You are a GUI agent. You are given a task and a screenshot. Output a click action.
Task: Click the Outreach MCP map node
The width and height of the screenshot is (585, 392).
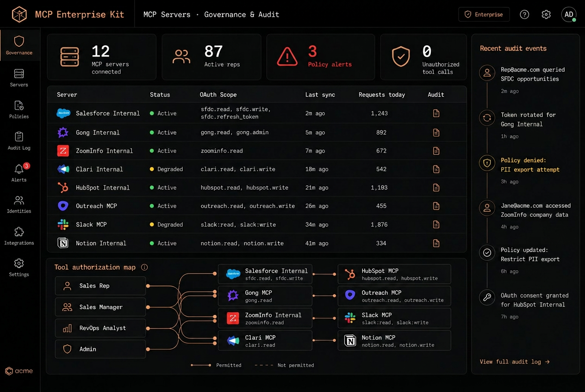pyautogui.click(x=394, y=296)
